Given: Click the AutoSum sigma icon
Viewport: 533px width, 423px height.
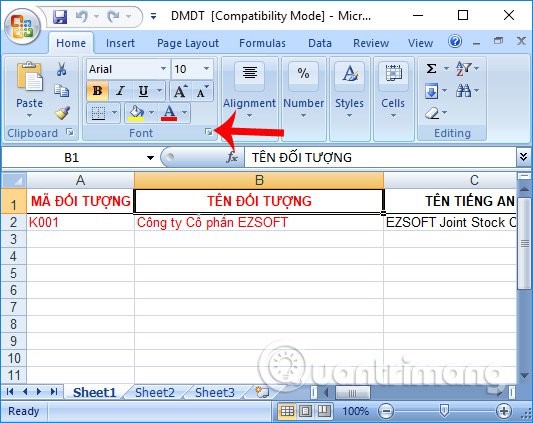Looking at the screenshot, I should point(431,69).
